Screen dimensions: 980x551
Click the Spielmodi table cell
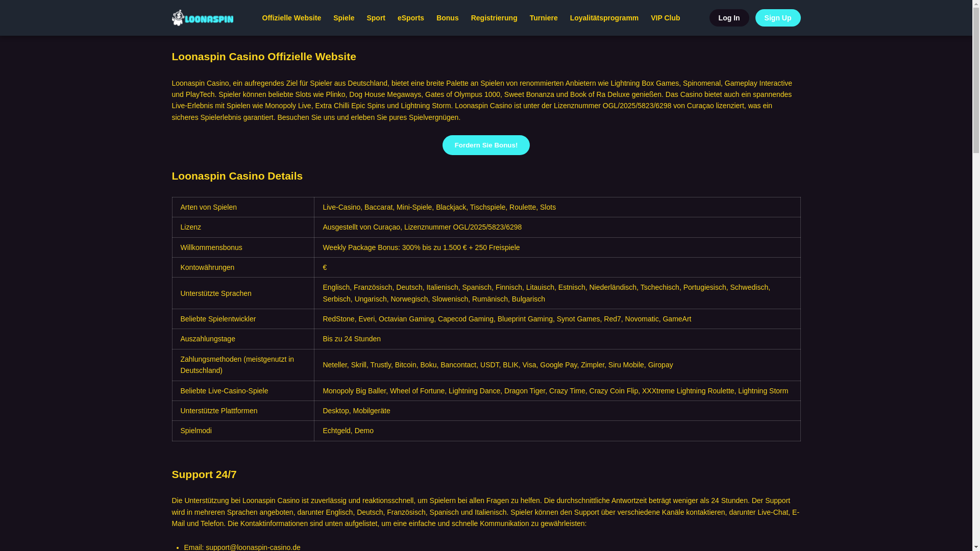[243, 431]
